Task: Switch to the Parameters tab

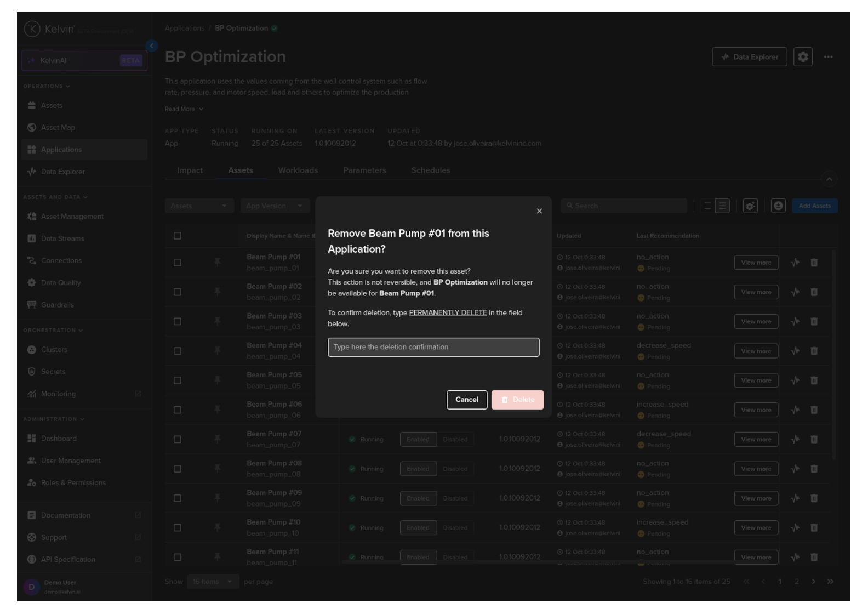Action: 364,170
